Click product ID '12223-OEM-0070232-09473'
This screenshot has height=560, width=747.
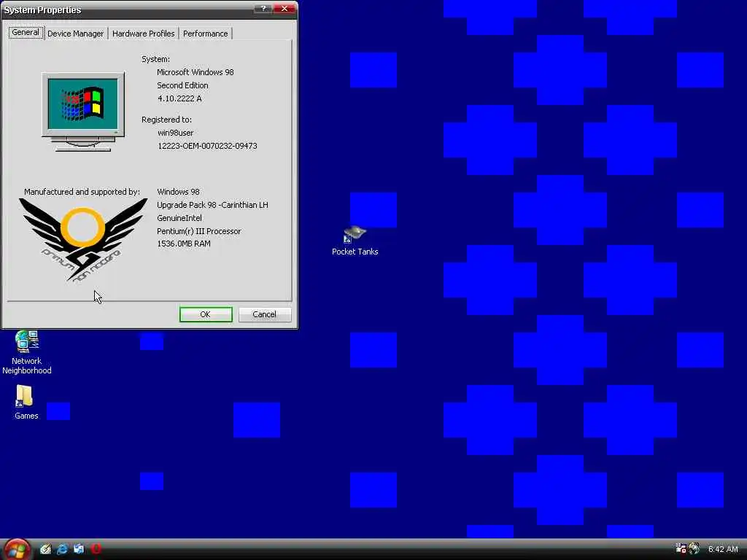[x=207, y=146]
